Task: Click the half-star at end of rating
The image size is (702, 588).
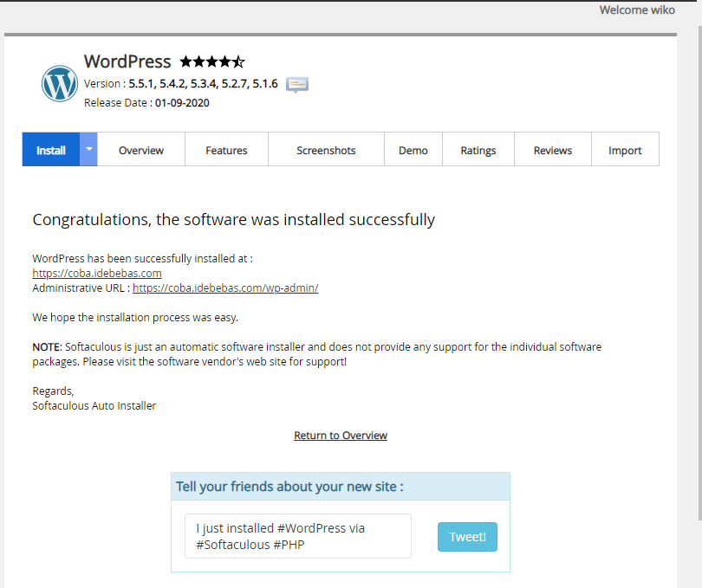Action: pos(238,61)
